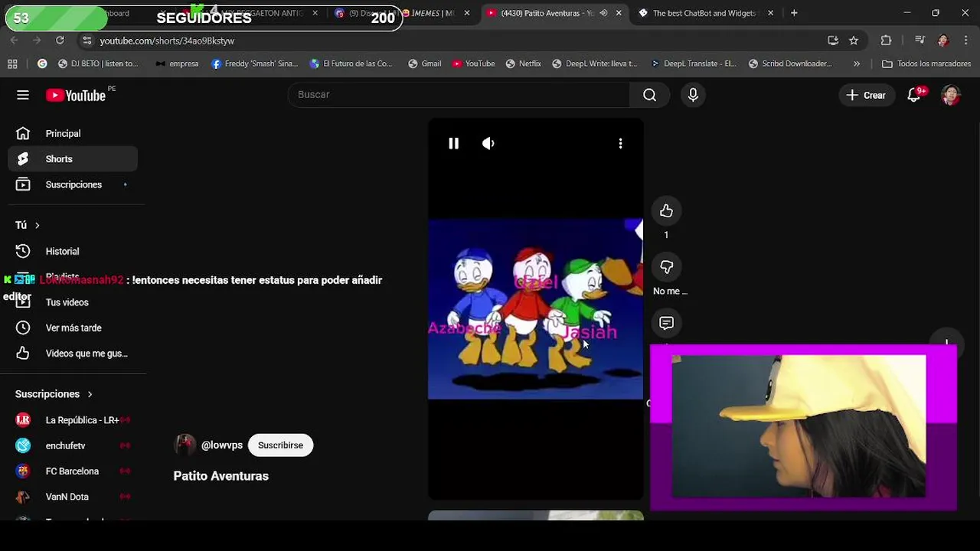The width and height of the screenshot is (980, 551).
Task: Open DeepL Translate bookmark
Action: click(693, 64)
